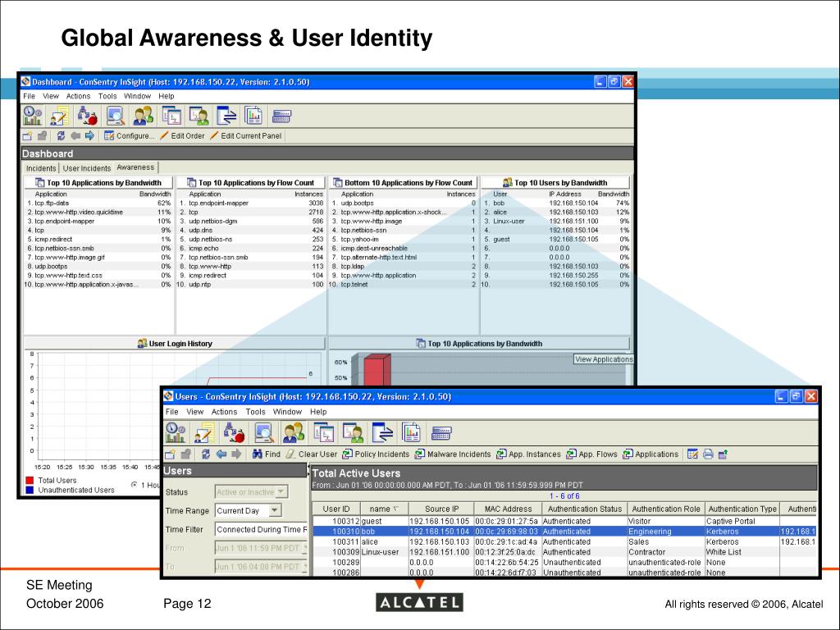This screenshot has height=630, width=840.
Task: Click forward arrow in Dashboard window toolbar
Action: click(89, 136)
